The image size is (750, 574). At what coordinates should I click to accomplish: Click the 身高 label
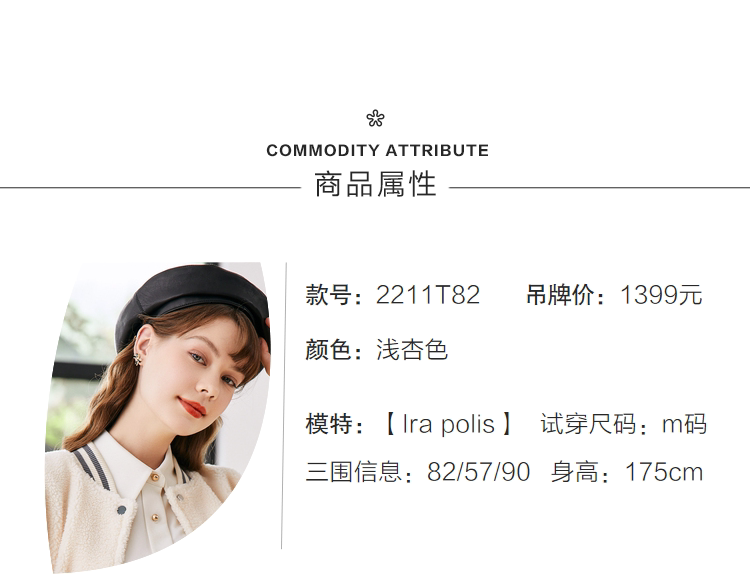576,472
